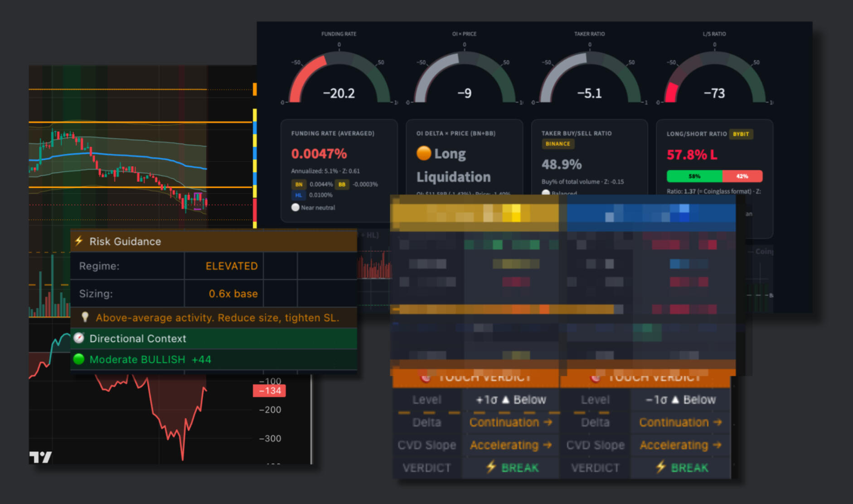Select the BYBIT exchange badge
This screenshot has height=504, width=853.
[741, 134]
